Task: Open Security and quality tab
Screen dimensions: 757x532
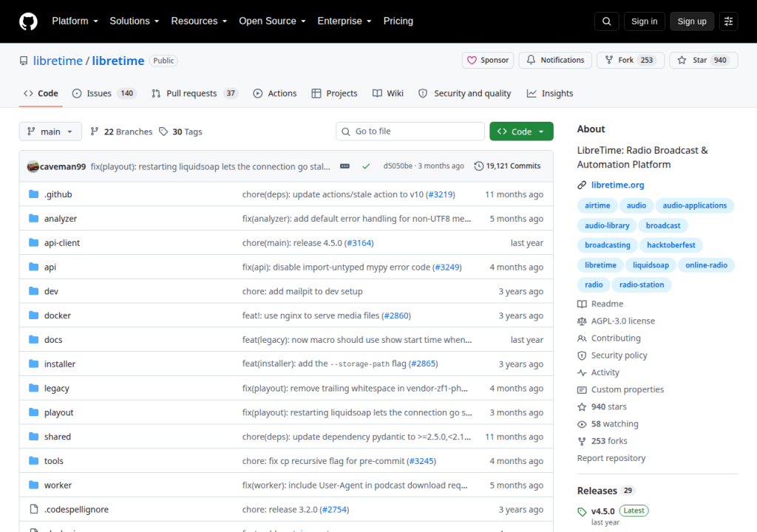Action: pos(464,93)
